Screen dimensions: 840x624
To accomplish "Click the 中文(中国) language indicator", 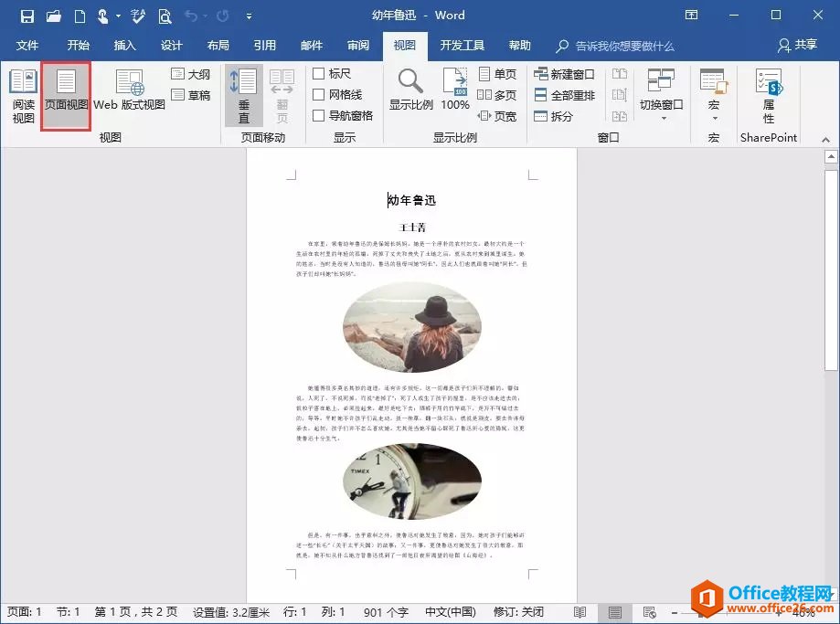I will (x=451, y=612).
